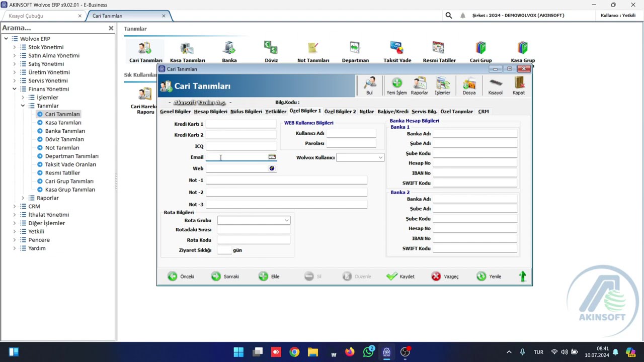Click the email send icon beside Email field
This screenshot has width=644, height=362.
click(x=272, y=157)
